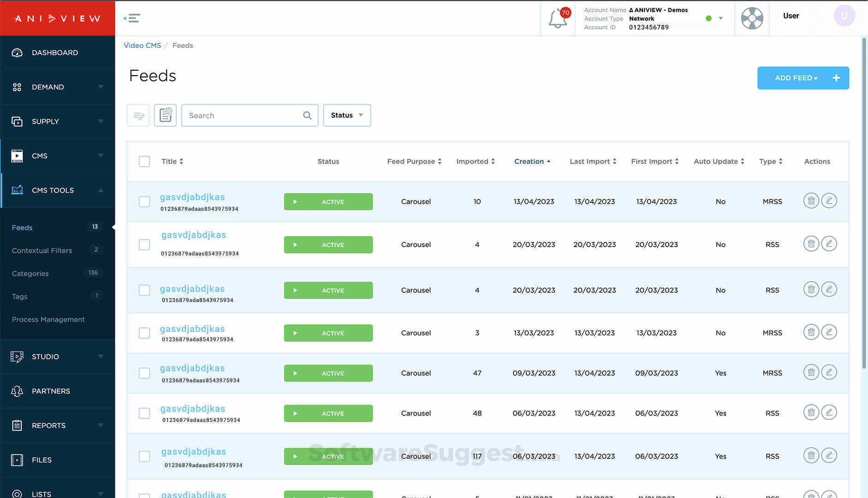Screen dimensions: 868x498
Task: Check the third feed row's checkbox
Action: 144,290
